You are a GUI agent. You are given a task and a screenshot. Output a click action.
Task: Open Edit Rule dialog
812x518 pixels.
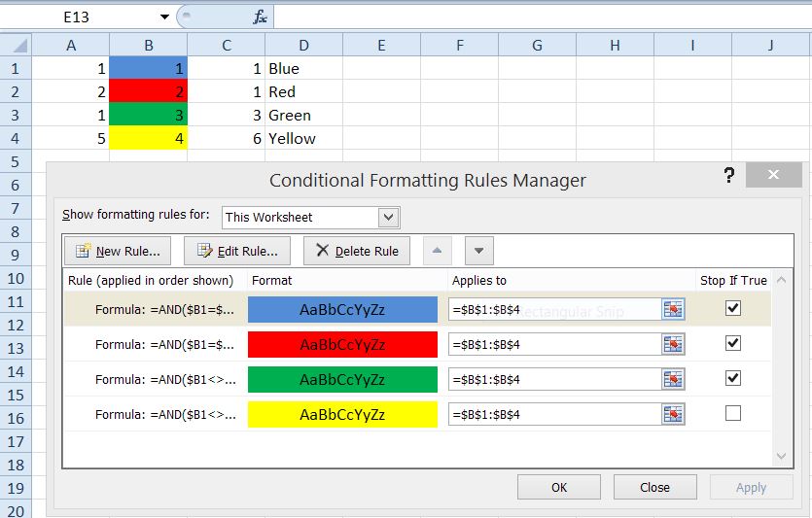(x=237, y=251)
